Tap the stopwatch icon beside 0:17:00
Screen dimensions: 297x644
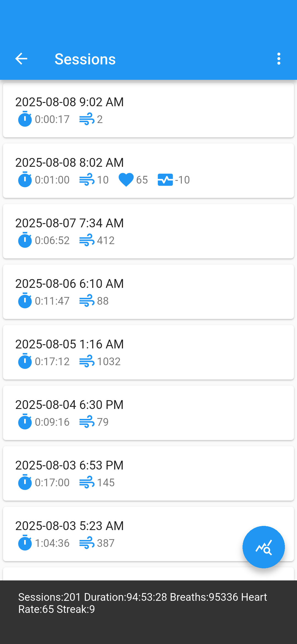click(25, 482)
